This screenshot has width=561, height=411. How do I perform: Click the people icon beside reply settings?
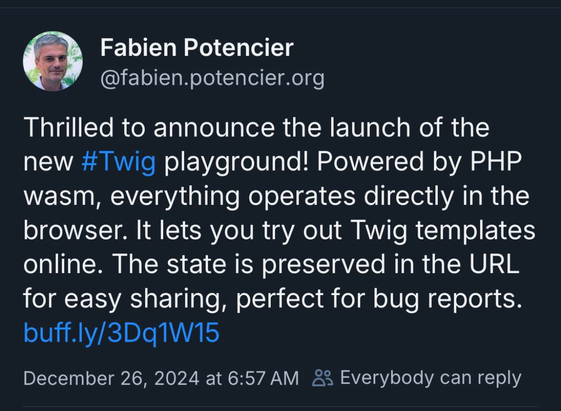(x=323, y=378)
